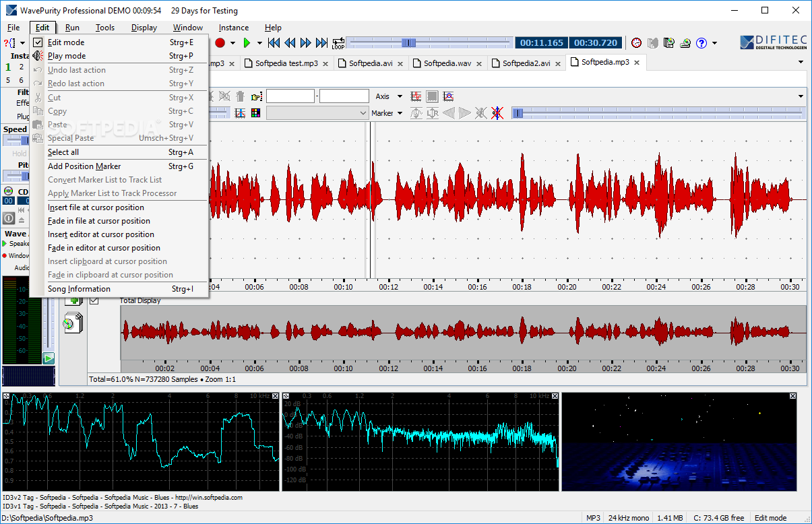Viewport: 812px width, 524px height.
Task: Jump to end with skip-forward button
Action: point(321,43)
